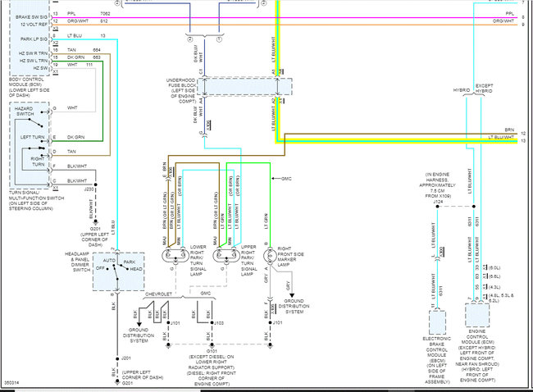Select the 'PARK LP SIG' label
This screenshot has width=533, height=392.
(34, 39)
